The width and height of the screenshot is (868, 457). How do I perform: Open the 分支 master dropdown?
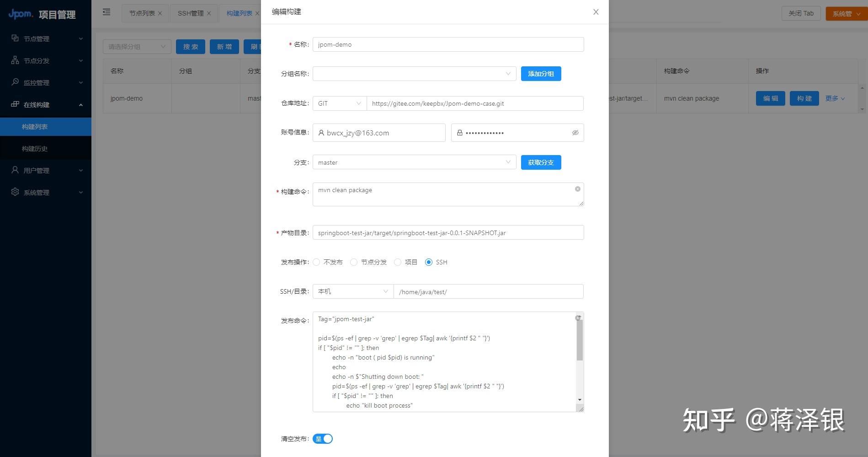pos(415,162)
